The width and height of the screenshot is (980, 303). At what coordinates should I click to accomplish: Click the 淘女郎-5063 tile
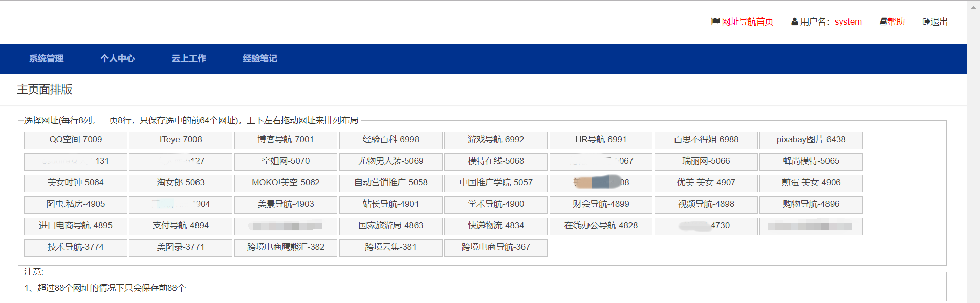click(181, 183)
